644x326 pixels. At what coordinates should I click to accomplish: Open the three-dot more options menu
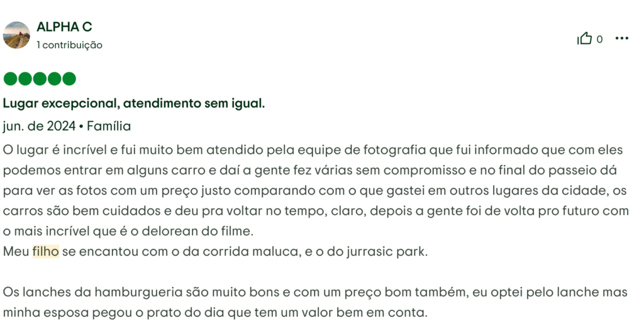click(x=622, y=39)
